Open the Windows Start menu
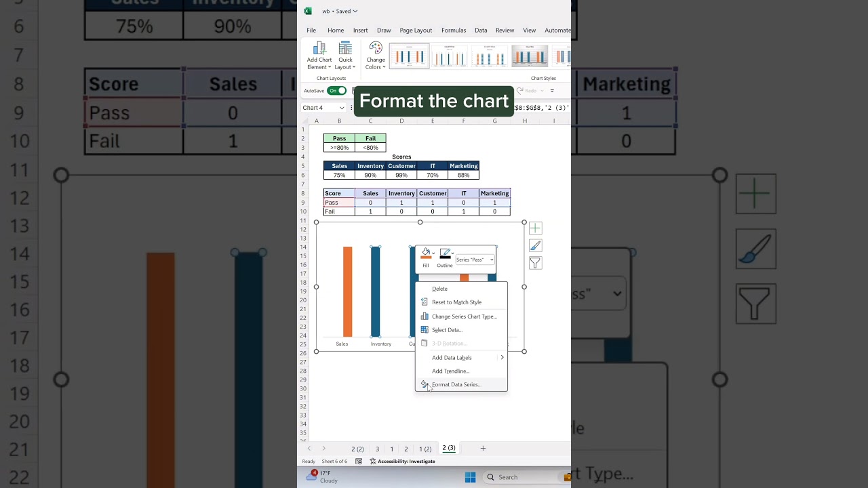Viewport: 868px width, 488px height. [x=470, y=477]
